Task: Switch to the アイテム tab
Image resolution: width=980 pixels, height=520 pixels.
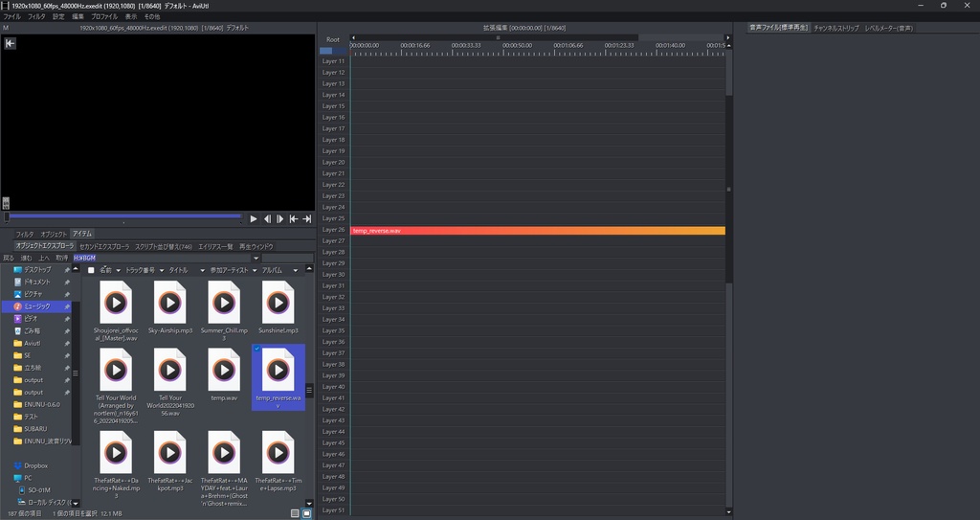Action: click(82, 234)
